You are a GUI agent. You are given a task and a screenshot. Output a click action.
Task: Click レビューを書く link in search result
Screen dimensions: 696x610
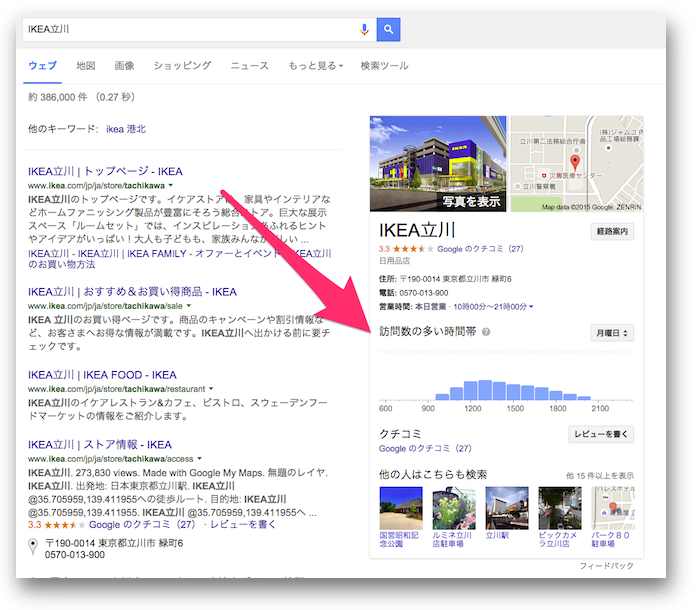(243, 524)
